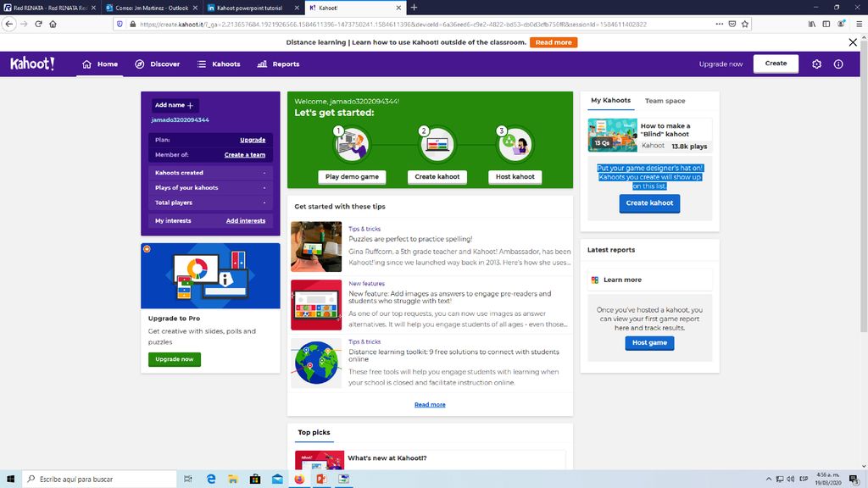Image resolution: width=868 pixels, height=488 pixels.
Task: Go to the Home navigation item
Action: click(x=100, y=64)
